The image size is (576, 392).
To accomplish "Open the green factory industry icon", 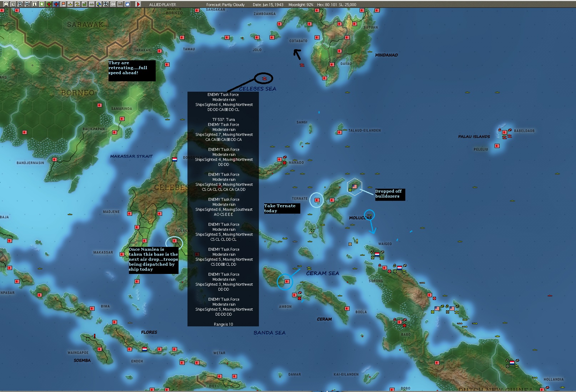I will click(85, 4).
